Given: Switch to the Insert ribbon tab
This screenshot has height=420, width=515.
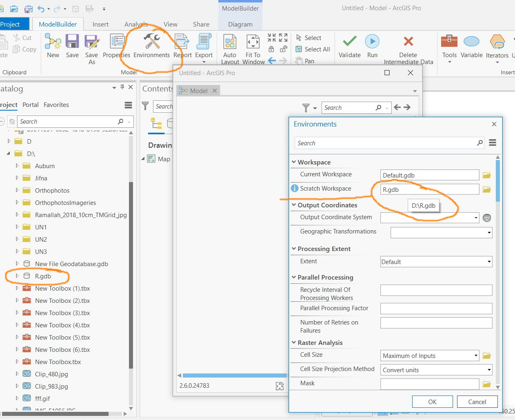Looking at the screenshot, I should pos(100,24).
